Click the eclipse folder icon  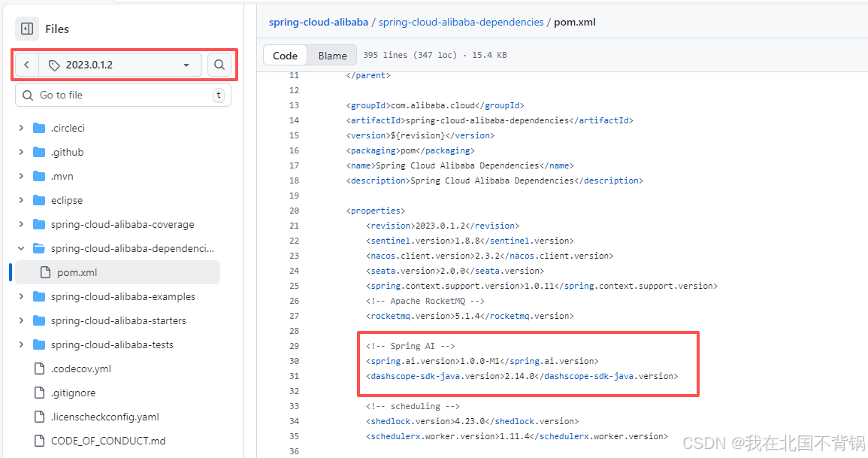coord(39,200)
